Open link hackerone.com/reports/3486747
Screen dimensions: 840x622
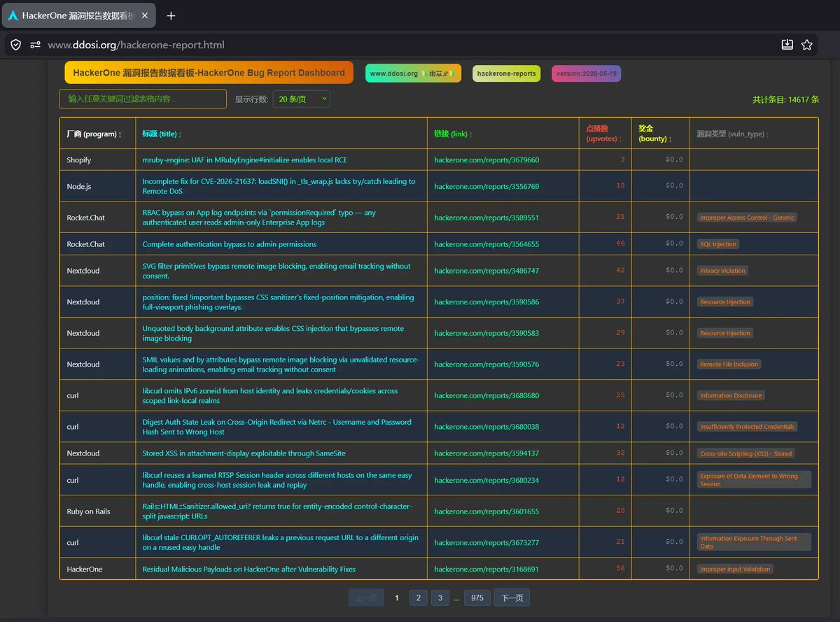click(486, 271)
